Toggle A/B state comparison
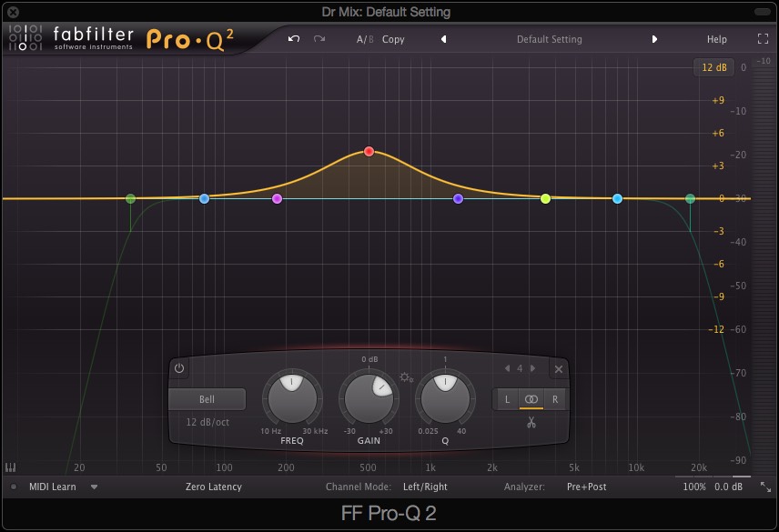This screenshot has width=779, height=532. 365,39
